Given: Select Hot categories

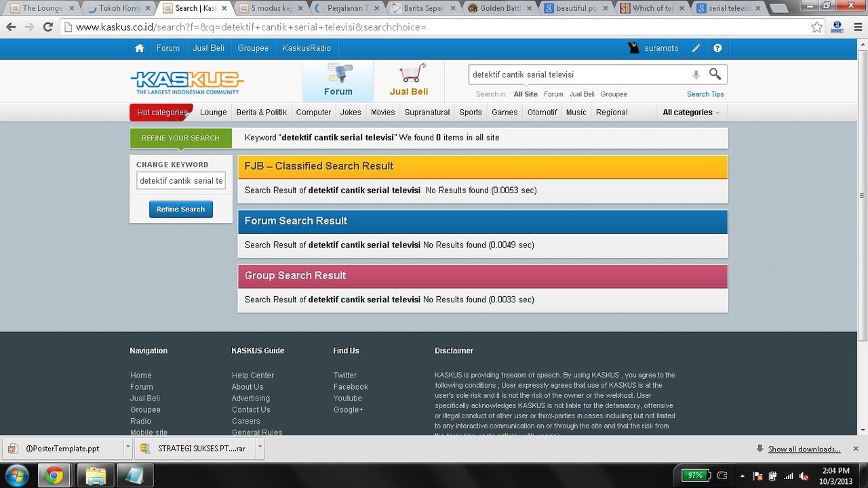Looking at the screenshot, I should 161,113.
